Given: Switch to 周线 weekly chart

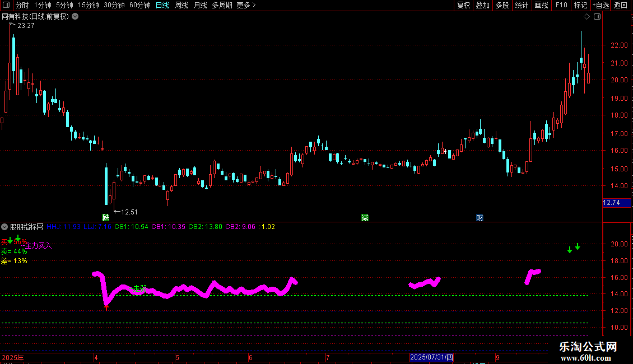Looking at the screenshot, I should 181,5.
